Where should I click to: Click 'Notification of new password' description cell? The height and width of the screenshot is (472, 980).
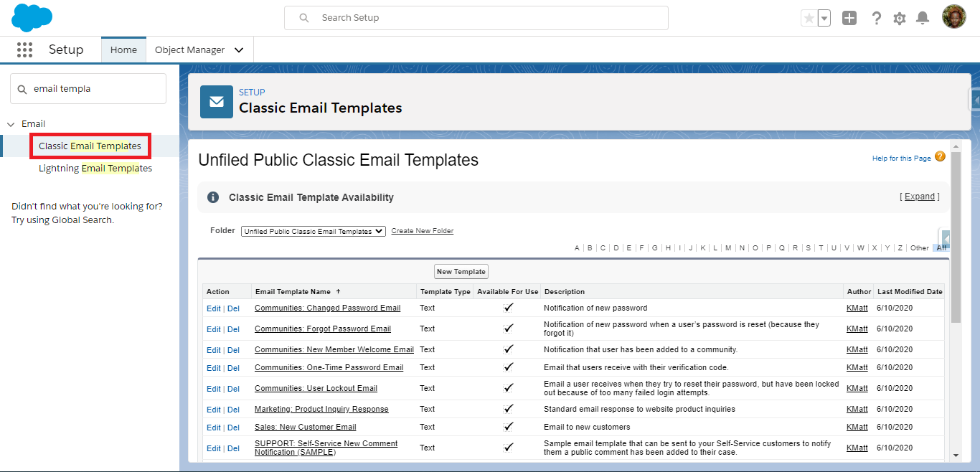coord(595,308)
